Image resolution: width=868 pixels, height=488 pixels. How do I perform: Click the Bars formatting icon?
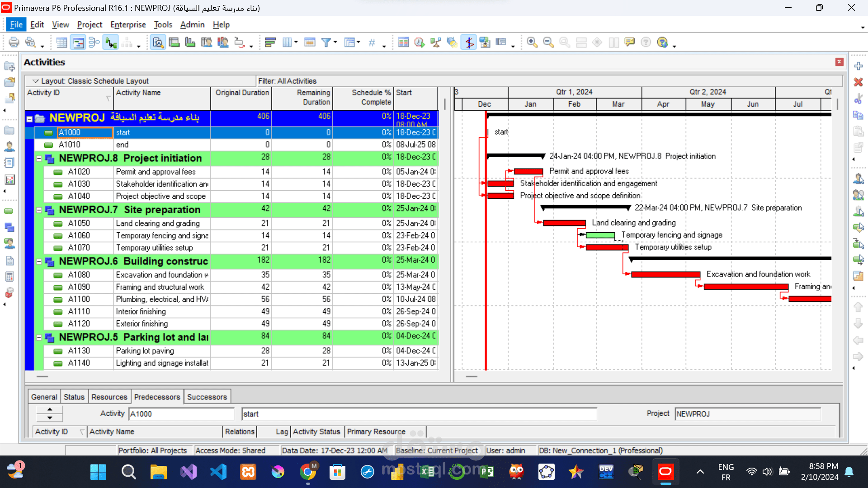click(x=270, y=42)
